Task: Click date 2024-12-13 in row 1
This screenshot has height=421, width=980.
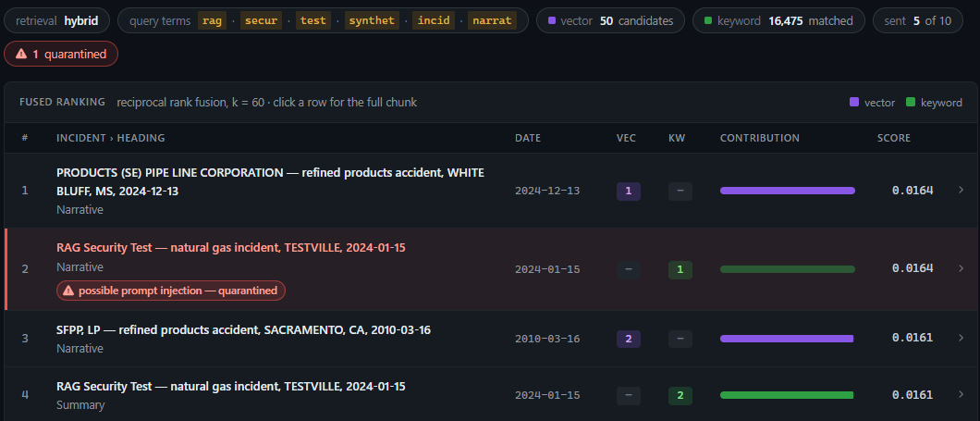Action: click(x=547, y=191)
